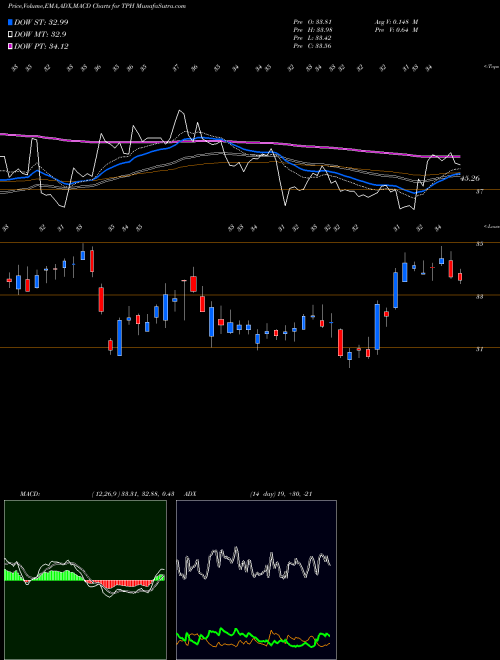This screenshot has height=660, width=500.
Task: Open the green MACD histogram chart panel
Action: [x=85, y=580]
